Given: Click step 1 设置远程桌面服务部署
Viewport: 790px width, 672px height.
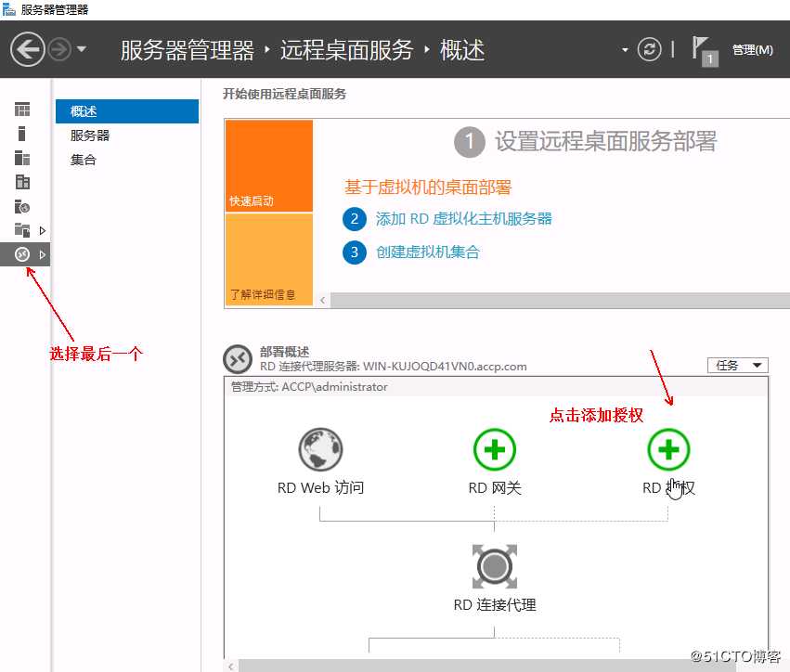Looking at the screenshot, I should pyautogui.click(x=585, y=142).
